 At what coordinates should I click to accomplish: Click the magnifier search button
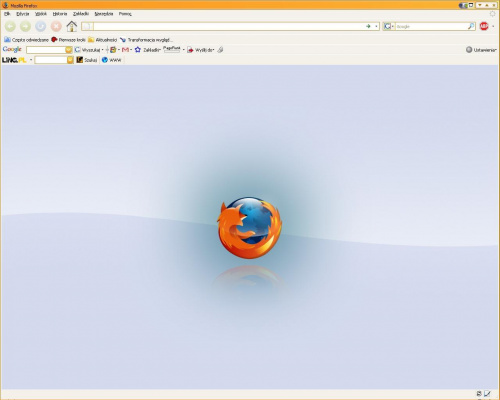[x=471, y=26]
